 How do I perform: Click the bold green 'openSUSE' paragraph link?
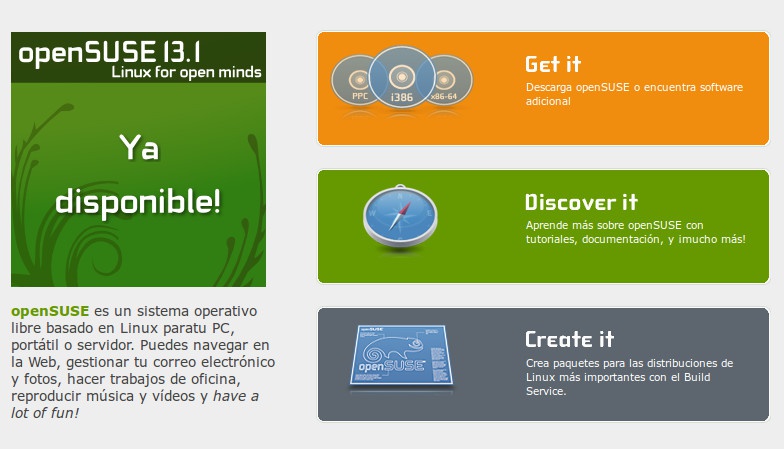tap(51, 311)
